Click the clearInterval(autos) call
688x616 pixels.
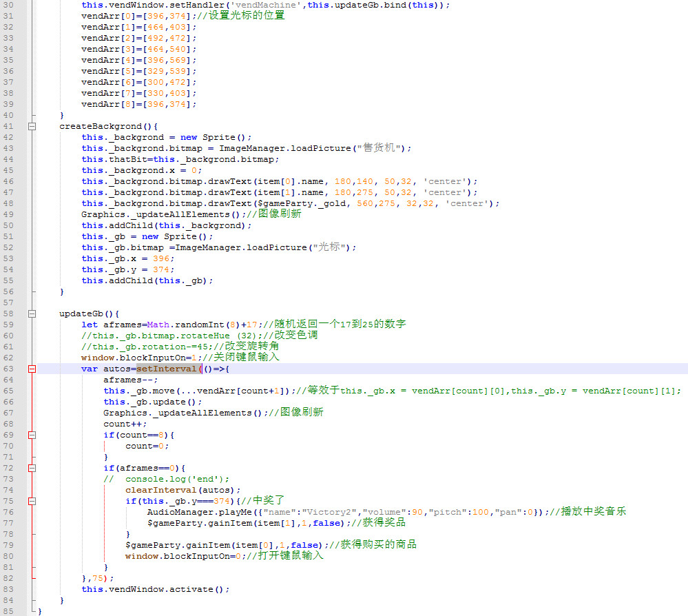pos(183,490)
